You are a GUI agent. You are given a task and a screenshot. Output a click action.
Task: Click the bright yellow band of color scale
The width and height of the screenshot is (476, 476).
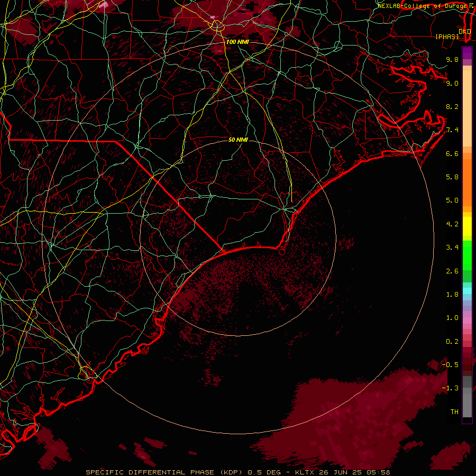[467, 226]
